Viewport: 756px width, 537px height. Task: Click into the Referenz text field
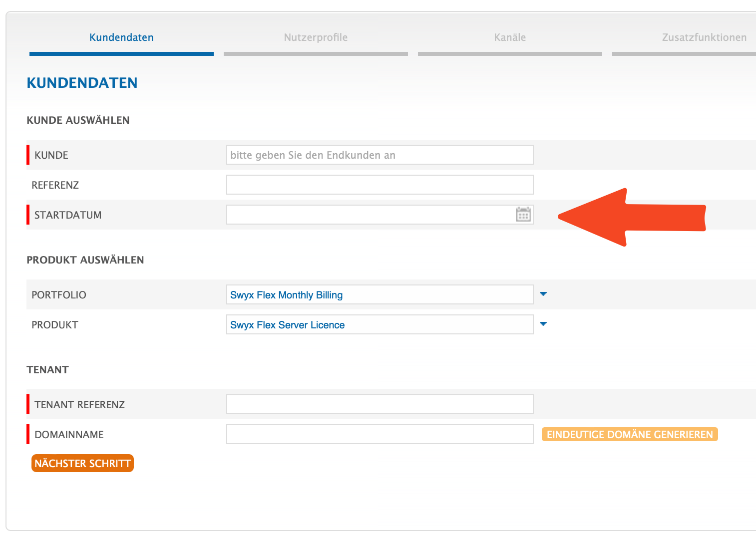(379, 185)
